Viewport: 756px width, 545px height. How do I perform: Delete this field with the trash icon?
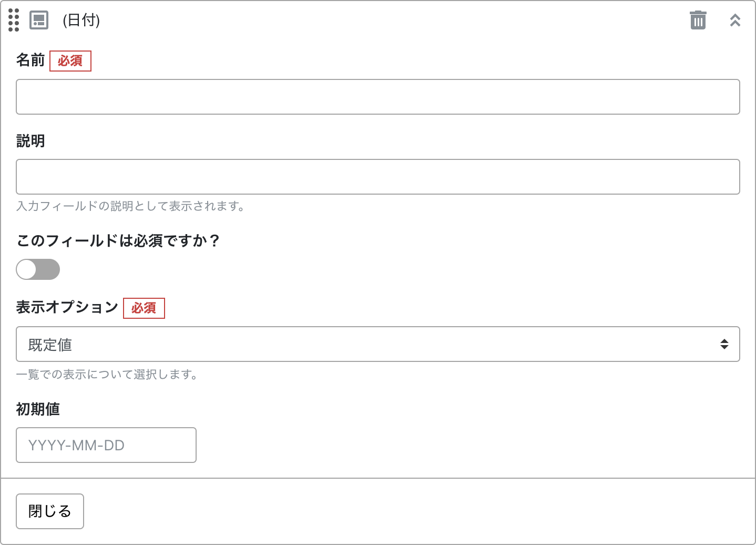coord(698,20)
